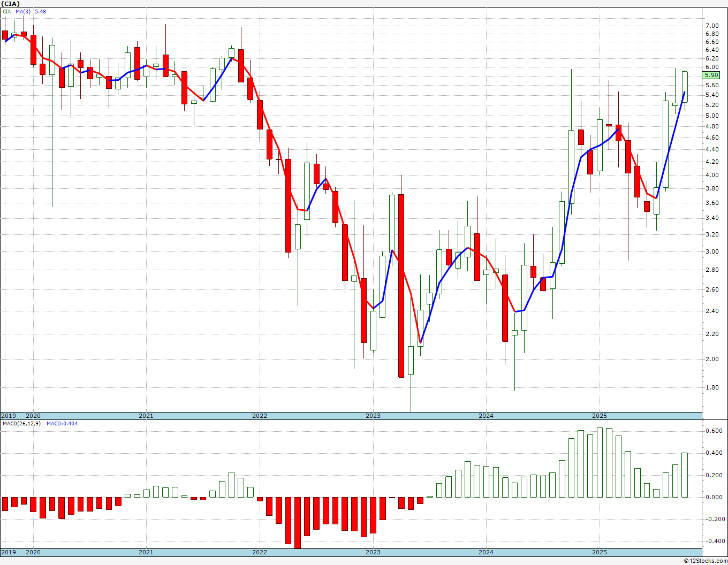Select the 5.40 price axis label

(712, 95)
